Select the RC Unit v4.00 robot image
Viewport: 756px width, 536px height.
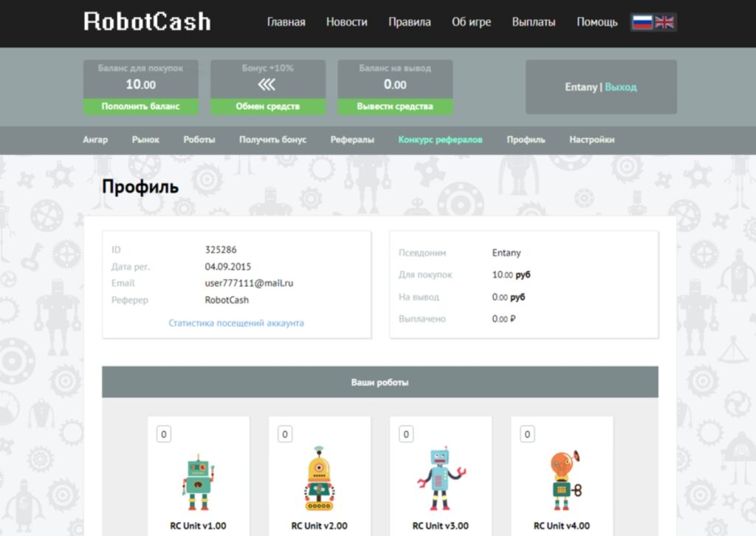pyautogui.click(x=565, y=480)
